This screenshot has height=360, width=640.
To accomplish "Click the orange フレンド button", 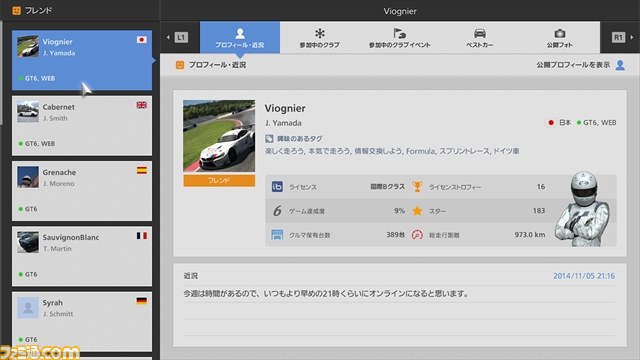I will tap(219, 180).
